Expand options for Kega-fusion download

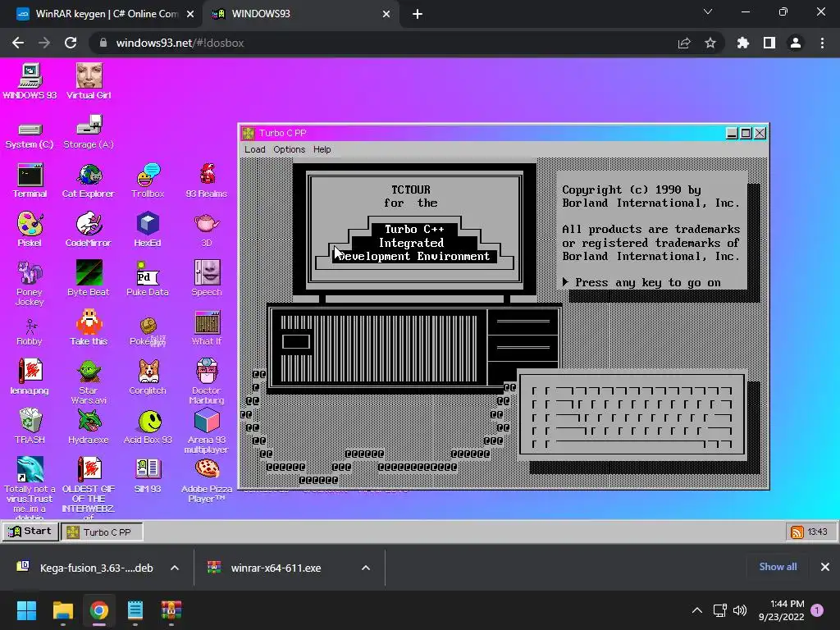pyautogui.click(x=175, y=568)
